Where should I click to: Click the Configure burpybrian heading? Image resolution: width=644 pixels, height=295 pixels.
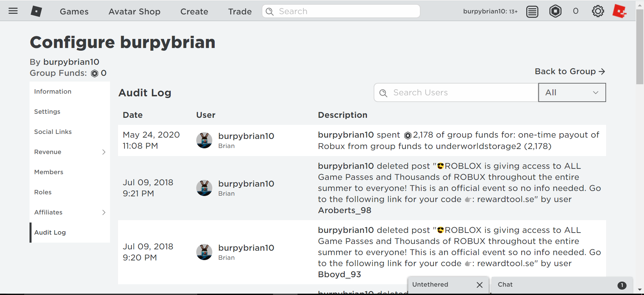click(122, 42)
